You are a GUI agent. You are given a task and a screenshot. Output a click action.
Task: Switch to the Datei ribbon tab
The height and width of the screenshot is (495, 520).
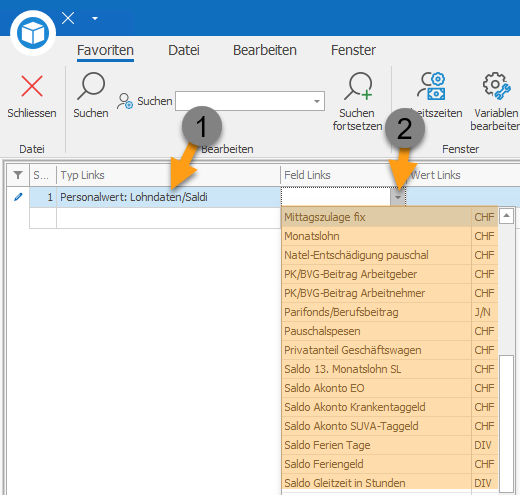(x=184, y=50)
